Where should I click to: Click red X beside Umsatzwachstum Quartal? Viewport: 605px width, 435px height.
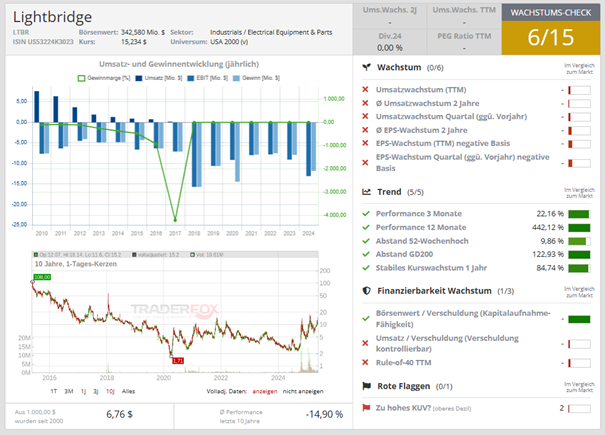[x=365, y=116]
